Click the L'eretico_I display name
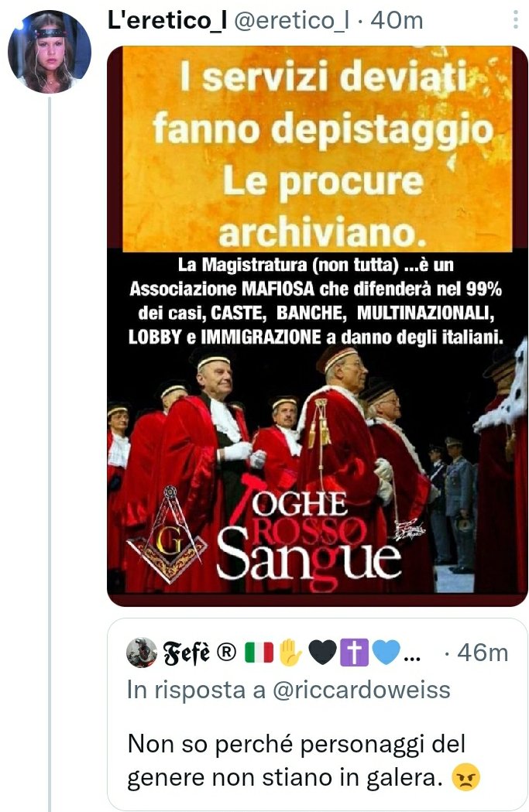 (167, 21)
